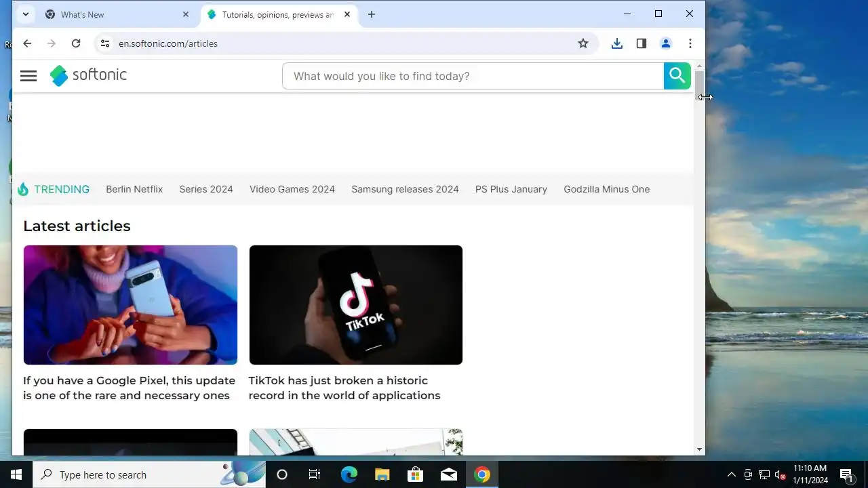Open the Softonic hamburger menu
The height and width of the screenshot is (488, 868).
(x=28, y=76)
